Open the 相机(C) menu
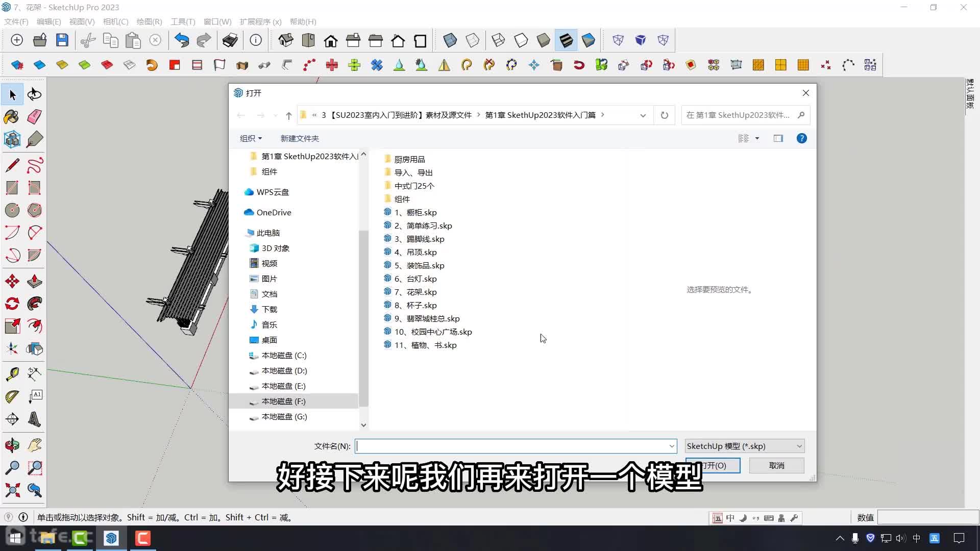Viewport: 980px width, 551px height. tap(115, 21)
